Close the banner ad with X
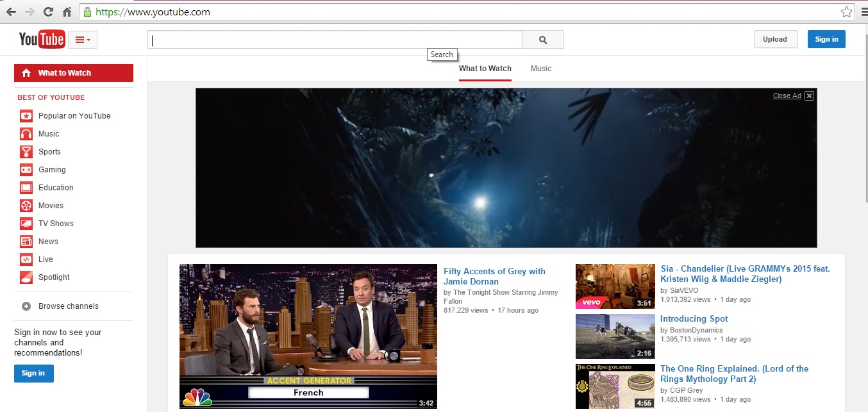The width and height of the screenshot is (868, 412). 809,96
